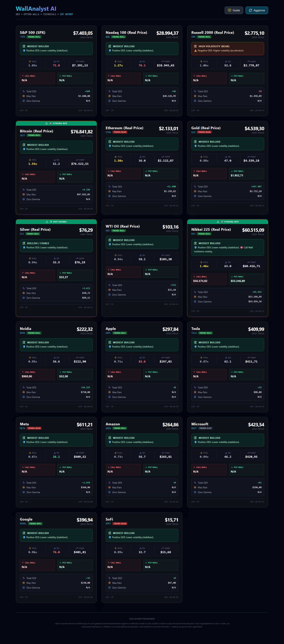The width and height of the screenshot is (284, 644).
Task: Click the ^SPX ticker label
Action: pyautogui.click(x=22, y=37)
